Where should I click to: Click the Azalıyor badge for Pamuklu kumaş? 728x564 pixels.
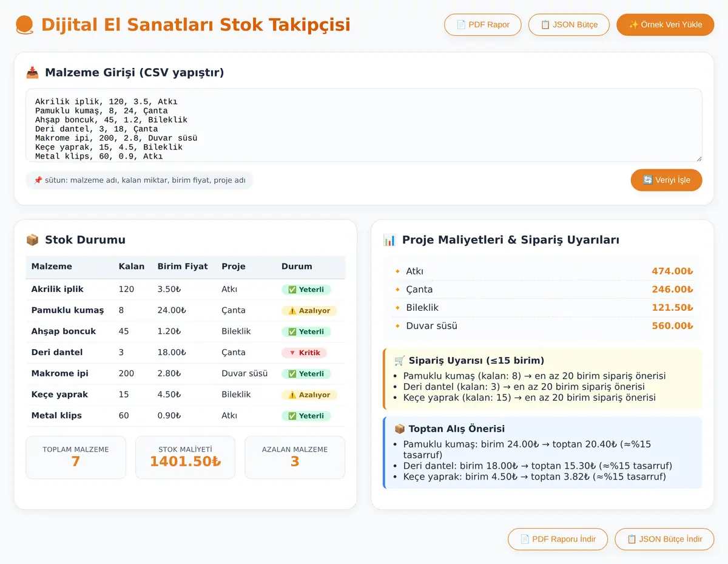(309, 311)
